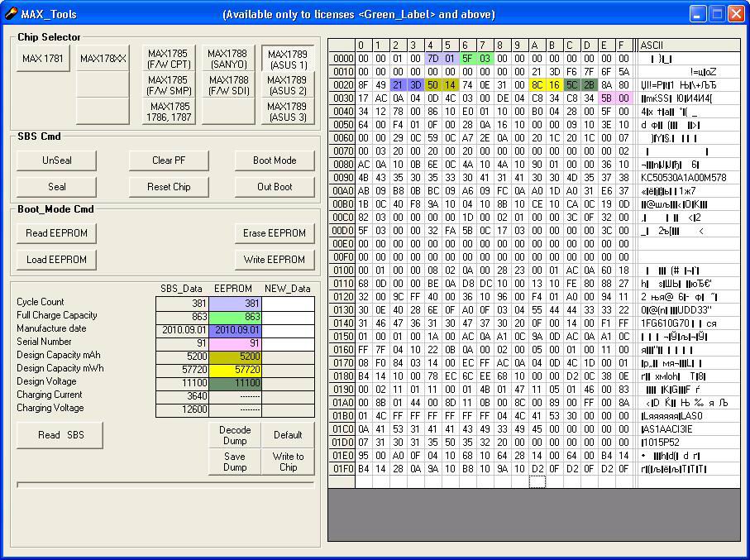
Task: Click hex cell 21 highlighted blue in row 0020
Action: coord(398,85)
